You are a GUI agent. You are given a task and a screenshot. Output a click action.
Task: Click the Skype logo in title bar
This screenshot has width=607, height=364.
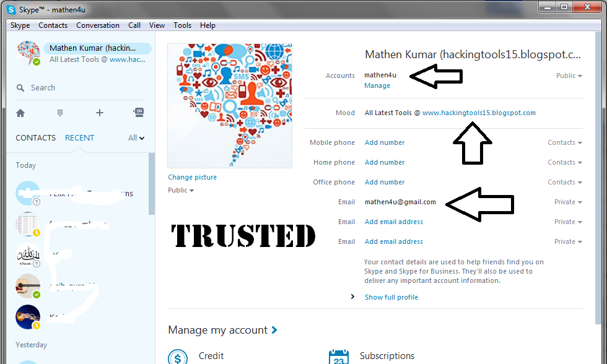(11, 10)
